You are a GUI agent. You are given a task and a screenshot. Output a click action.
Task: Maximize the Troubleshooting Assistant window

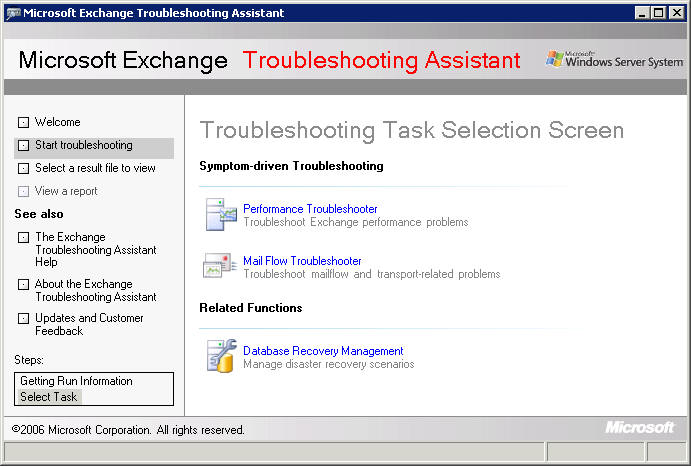[x=658, y=13]
